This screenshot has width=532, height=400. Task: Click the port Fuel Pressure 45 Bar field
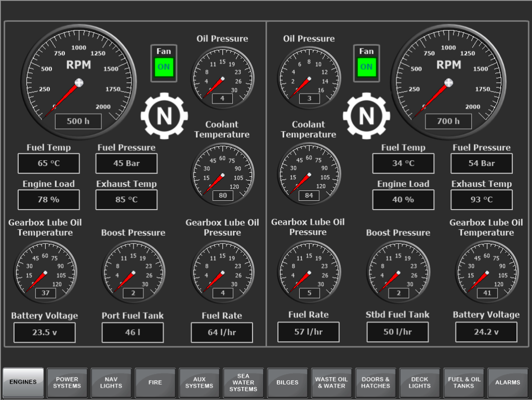click(127, 163)
